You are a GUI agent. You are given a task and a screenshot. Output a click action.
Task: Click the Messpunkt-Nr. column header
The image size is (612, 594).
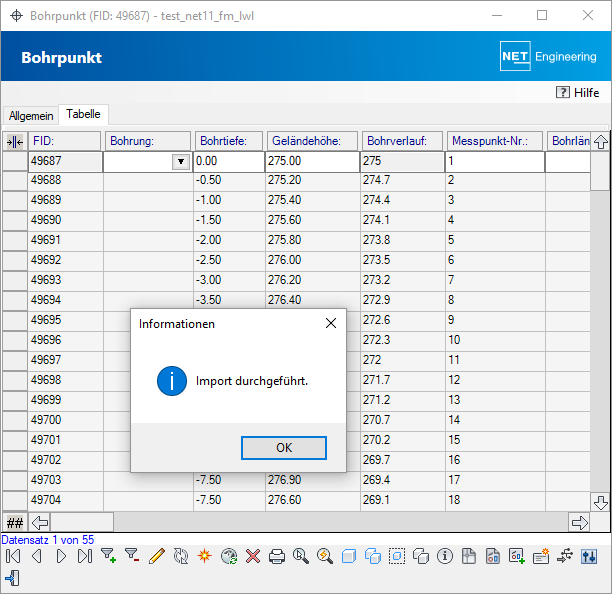click(495, 141)
